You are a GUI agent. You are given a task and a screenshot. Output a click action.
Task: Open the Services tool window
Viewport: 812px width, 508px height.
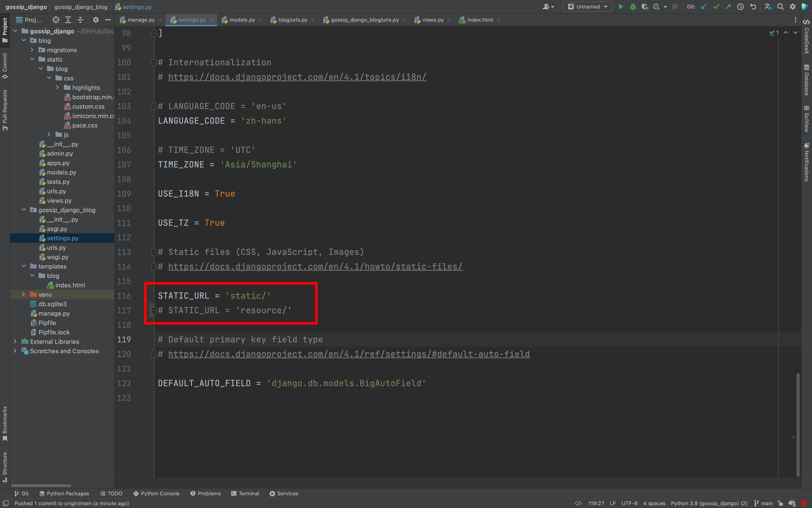tap(284, 493)
